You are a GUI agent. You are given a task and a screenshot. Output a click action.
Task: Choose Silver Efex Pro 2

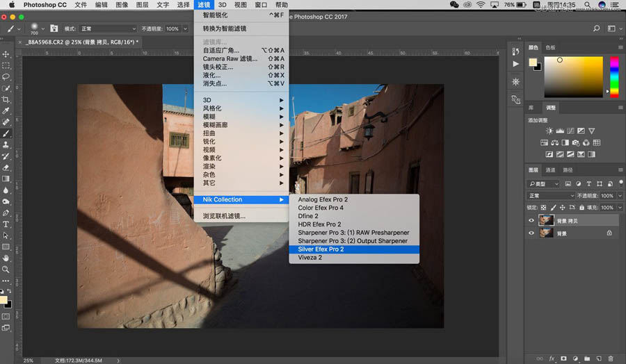click(x=354, y=249)
